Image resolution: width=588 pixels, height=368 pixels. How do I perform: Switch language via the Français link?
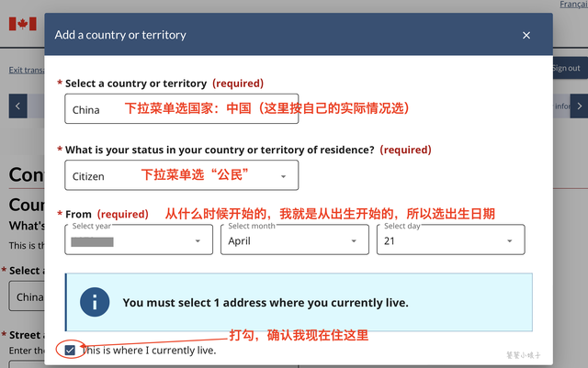coord(573,5)
